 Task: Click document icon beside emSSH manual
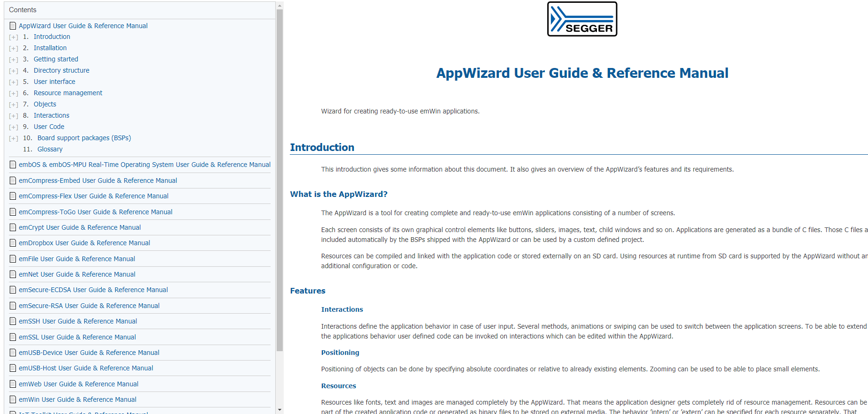[x=13, y=321]
